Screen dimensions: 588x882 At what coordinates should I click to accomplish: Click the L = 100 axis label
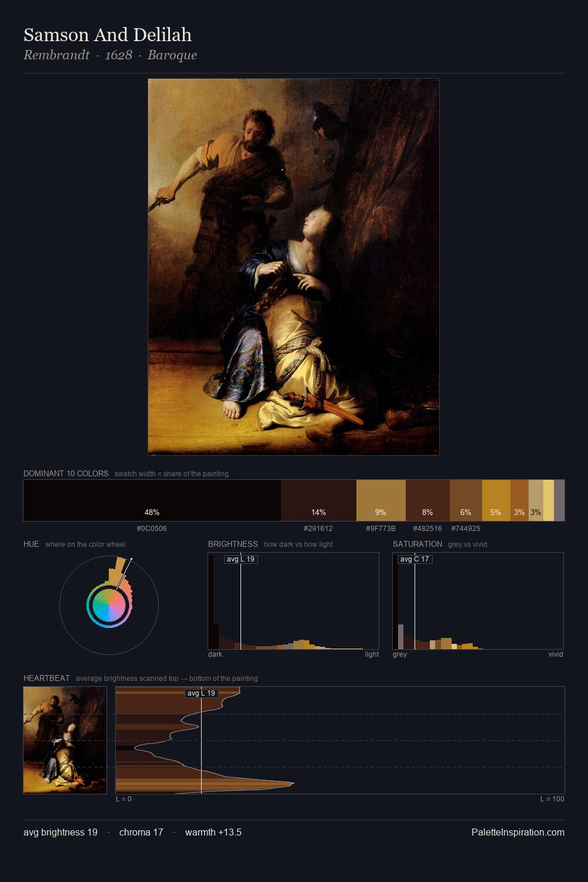click(x=552, y=799)
